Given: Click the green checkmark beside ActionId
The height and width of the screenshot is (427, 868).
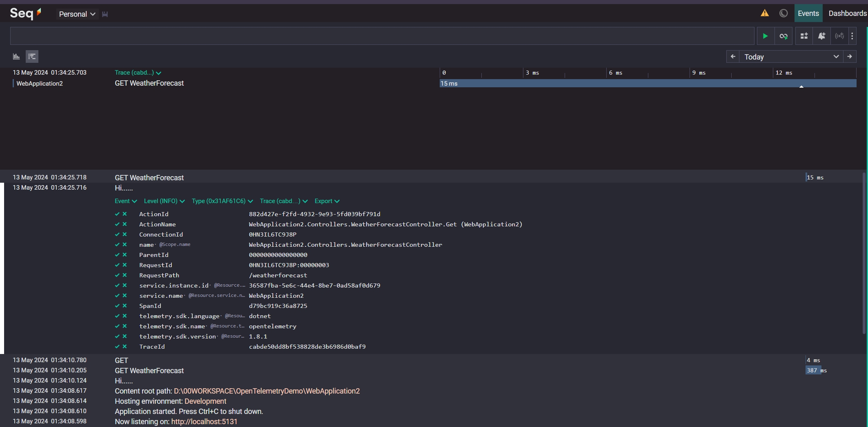Looking at the screenshot, I should pos(117,214).
